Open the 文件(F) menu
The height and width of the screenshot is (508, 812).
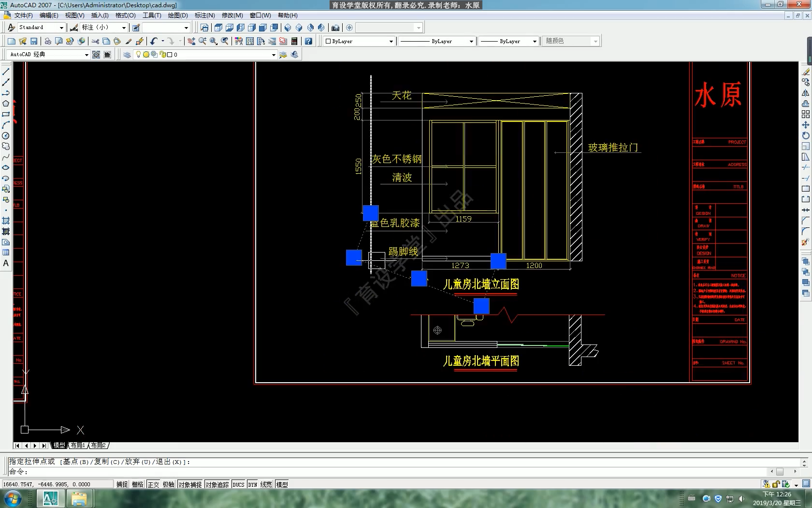click(24, 15)
